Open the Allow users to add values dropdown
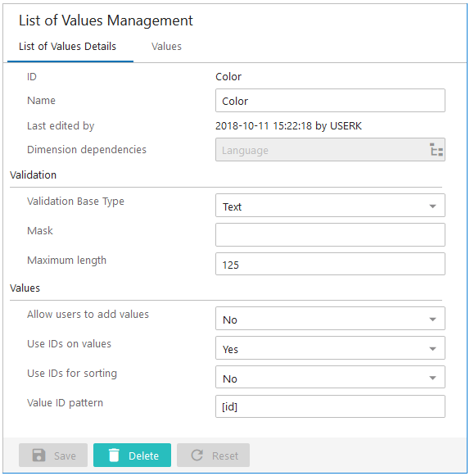Image resolution: width=470 pixels, height=476 pixels. 330,319
